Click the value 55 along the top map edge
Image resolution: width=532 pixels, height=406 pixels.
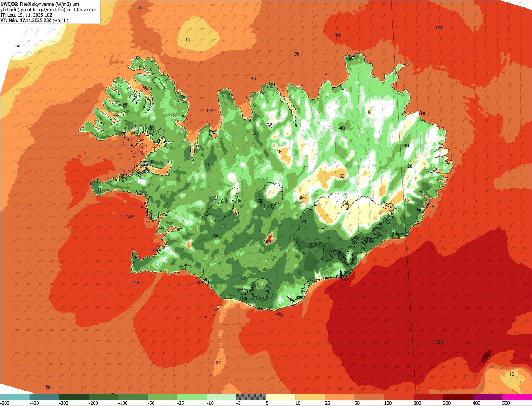click(140, 8)
